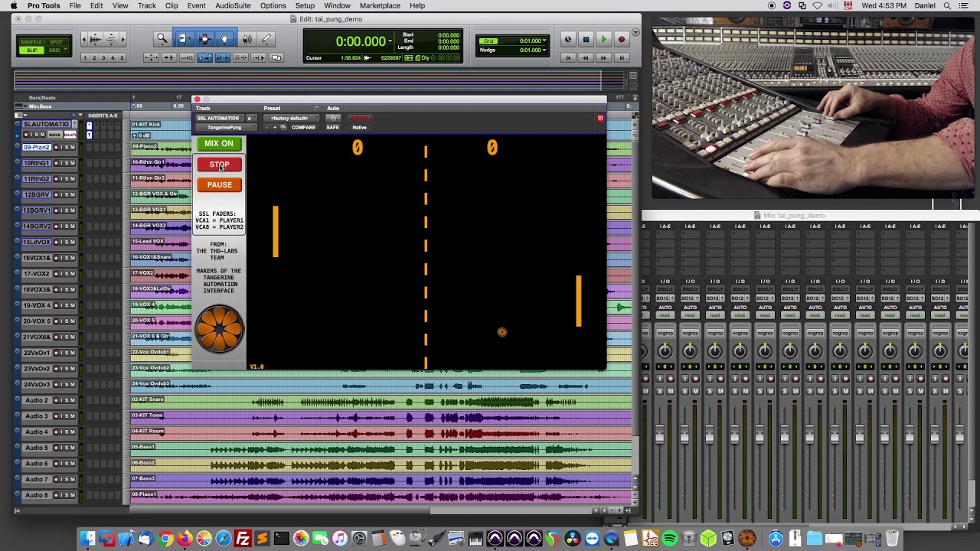The height and width of the screenshot is (551, 980).
Task: Click MIX ON in TangerinePong plugin
Action: click(x=219, y=144)
